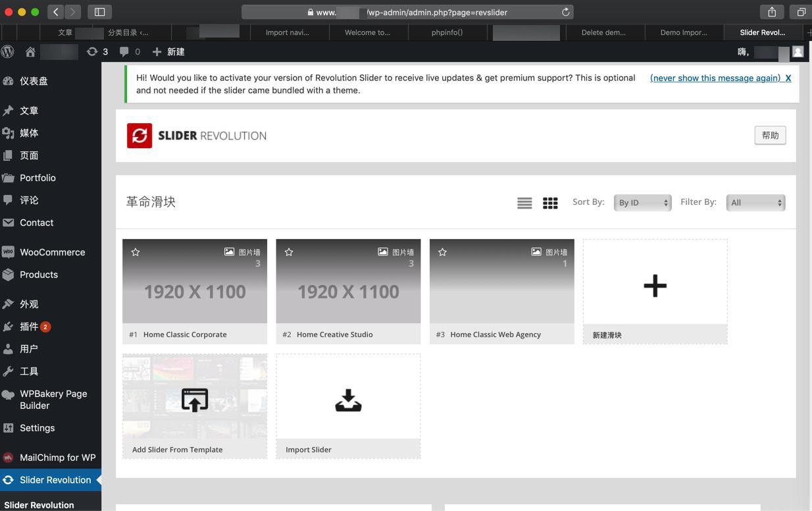Open 文章 posts in sidebar
This screenshot has height=511, width=812.
point(51,111)
